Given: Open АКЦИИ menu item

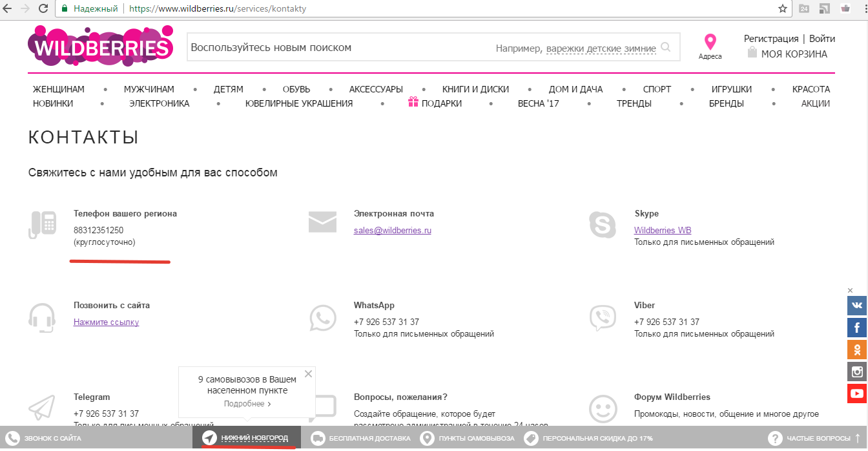Looking at the screenshot, I should (x=816, y=103).
